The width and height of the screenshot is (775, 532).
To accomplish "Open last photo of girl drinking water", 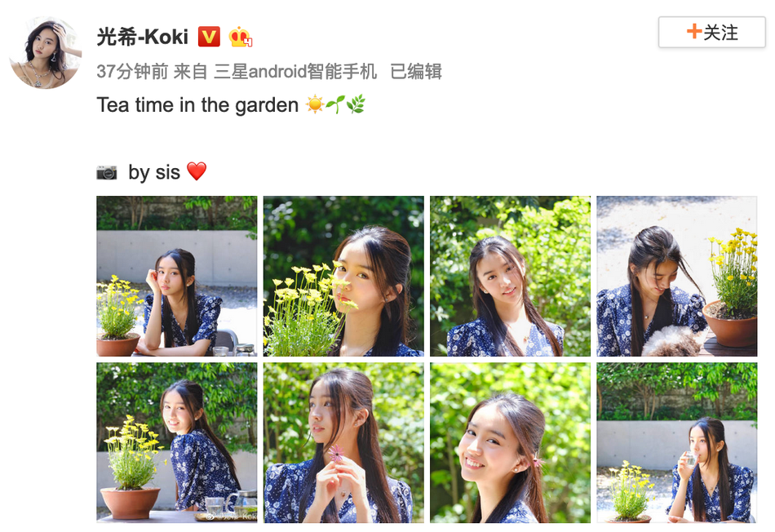I will (676, 442).
